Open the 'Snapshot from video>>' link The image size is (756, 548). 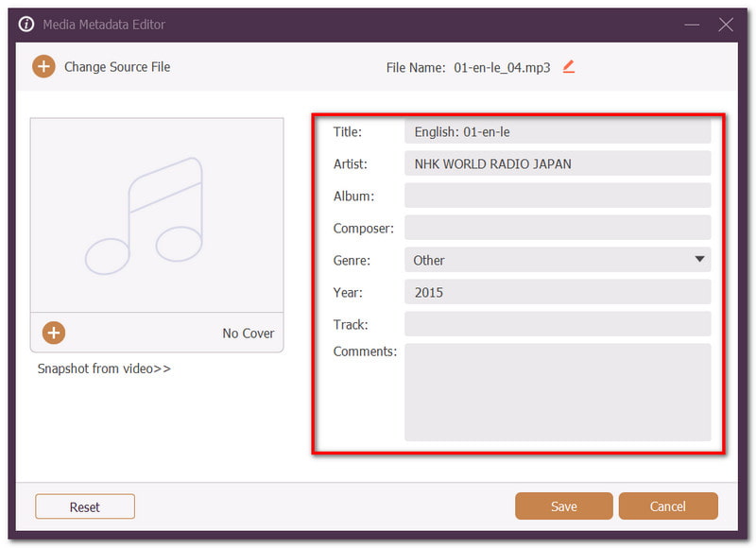pyautogui.click(x=104, y=368)
